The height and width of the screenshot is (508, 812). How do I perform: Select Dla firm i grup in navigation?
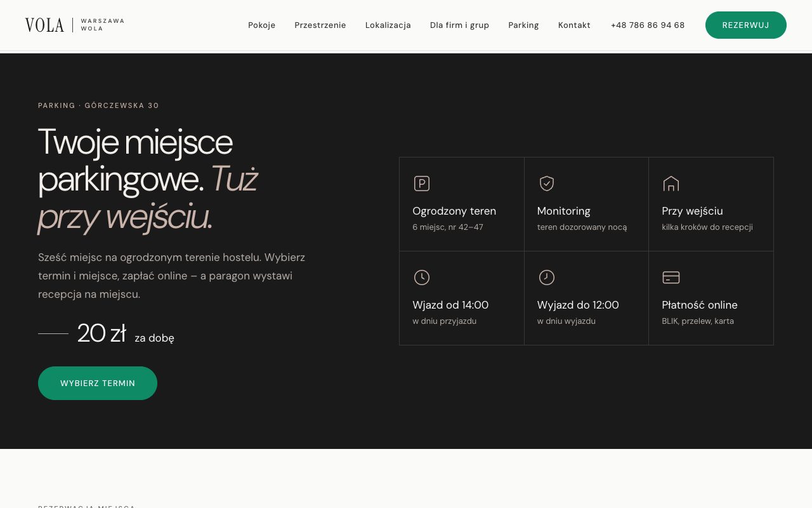point(459,25)
